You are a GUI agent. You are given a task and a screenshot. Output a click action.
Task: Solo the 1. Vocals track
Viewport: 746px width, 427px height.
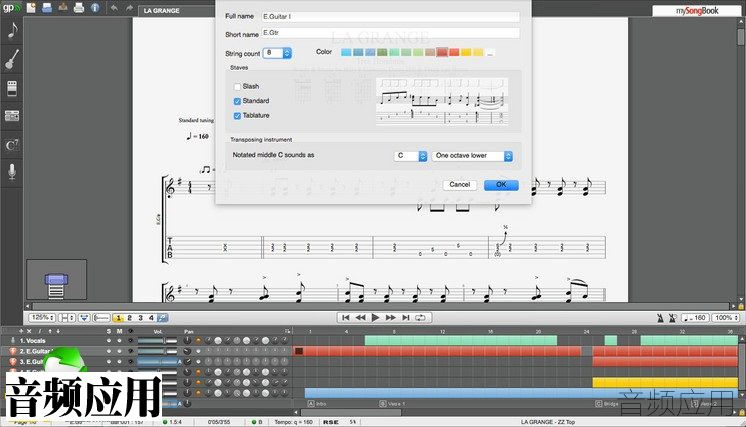click(109, 340)
